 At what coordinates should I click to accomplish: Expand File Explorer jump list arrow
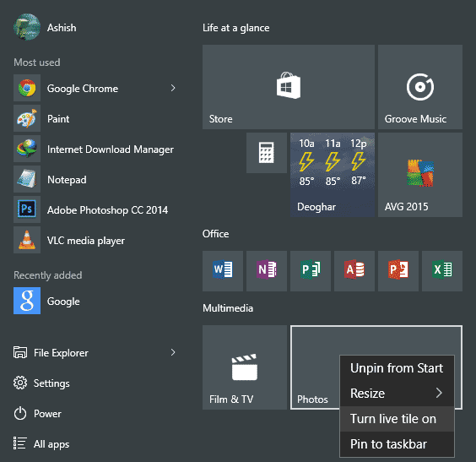coord(173,352)
